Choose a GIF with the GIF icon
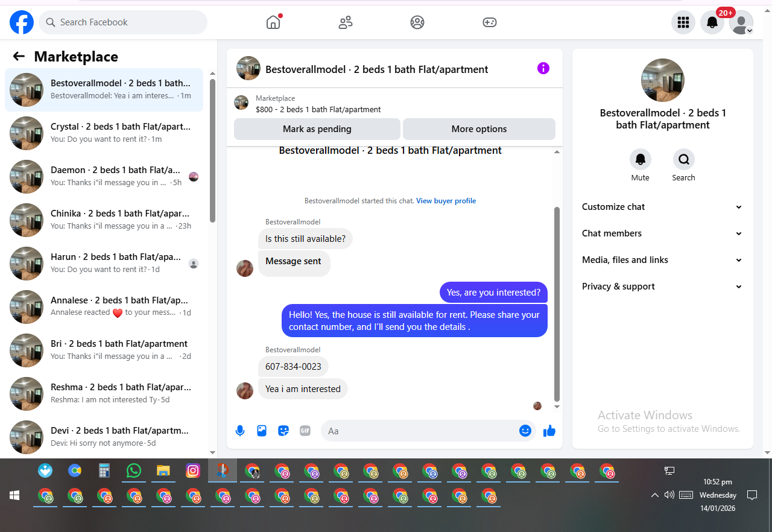Viewport: 772px width, 532px height. pyautogui.click(x=305, y=431)
